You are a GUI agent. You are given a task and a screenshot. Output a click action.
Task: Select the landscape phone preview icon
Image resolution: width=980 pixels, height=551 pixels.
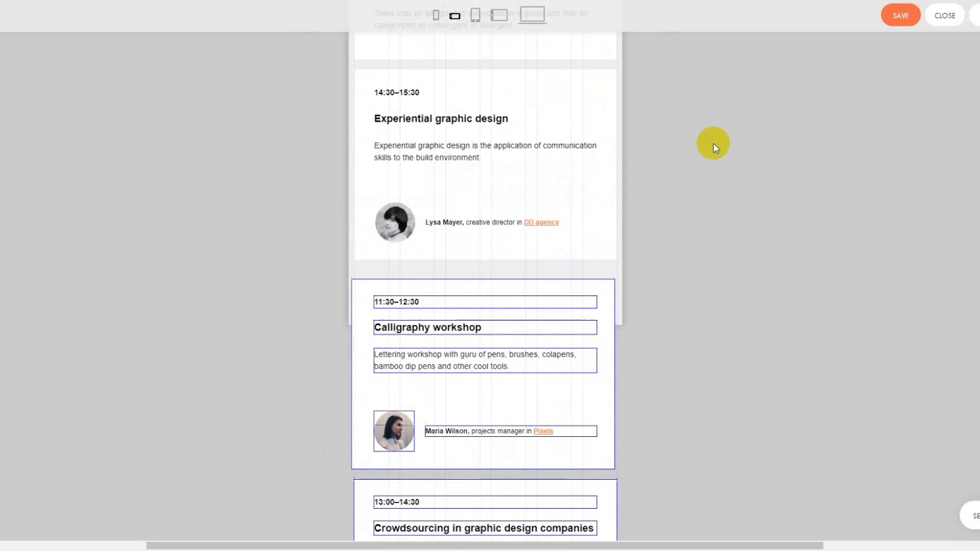pyautogui.click(x=455, y=15)
